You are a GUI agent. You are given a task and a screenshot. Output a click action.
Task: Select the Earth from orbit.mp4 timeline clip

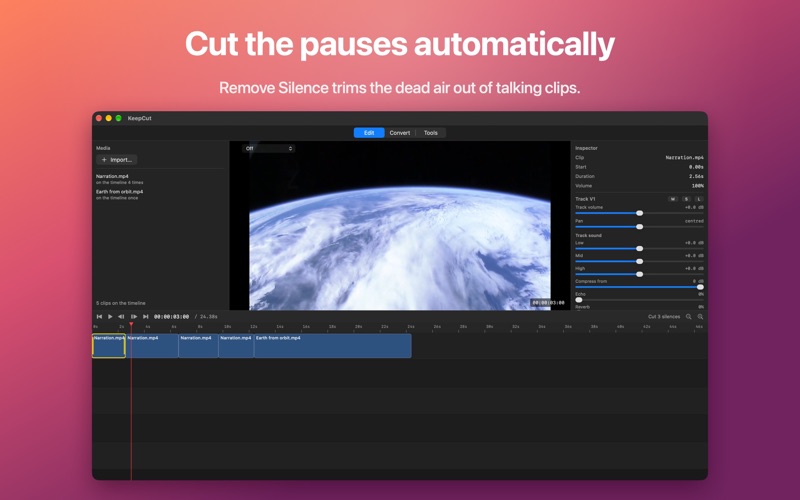click(333, 345)
